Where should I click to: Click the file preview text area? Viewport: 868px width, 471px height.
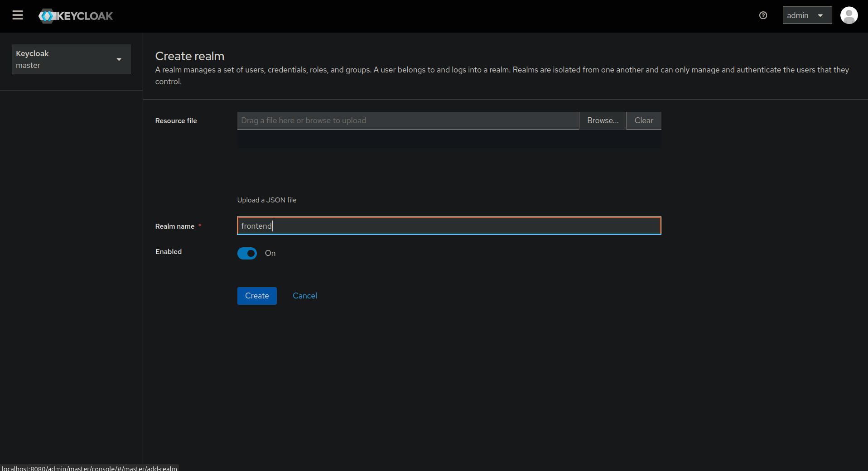[449, 139]
